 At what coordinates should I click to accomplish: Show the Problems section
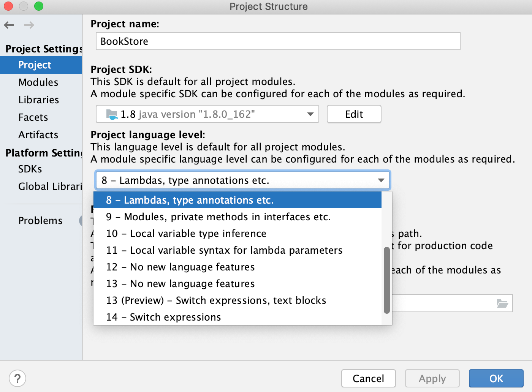coord(40,220)
